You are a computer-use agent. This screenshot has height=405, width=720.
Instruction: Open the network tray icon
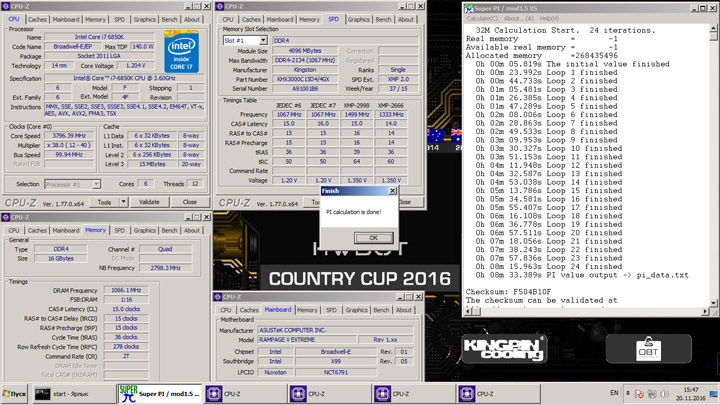click(x=652, y=394)
